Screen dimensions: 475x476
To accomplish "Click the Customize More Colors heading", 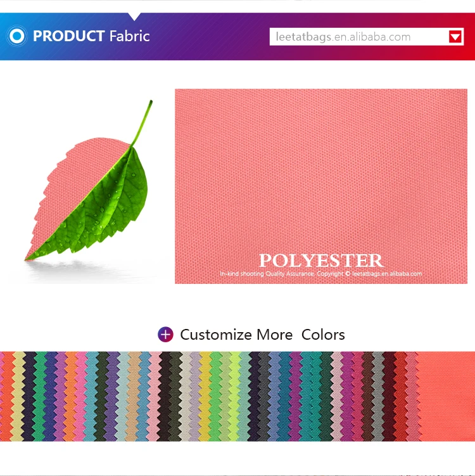I will tap(262, 335).
